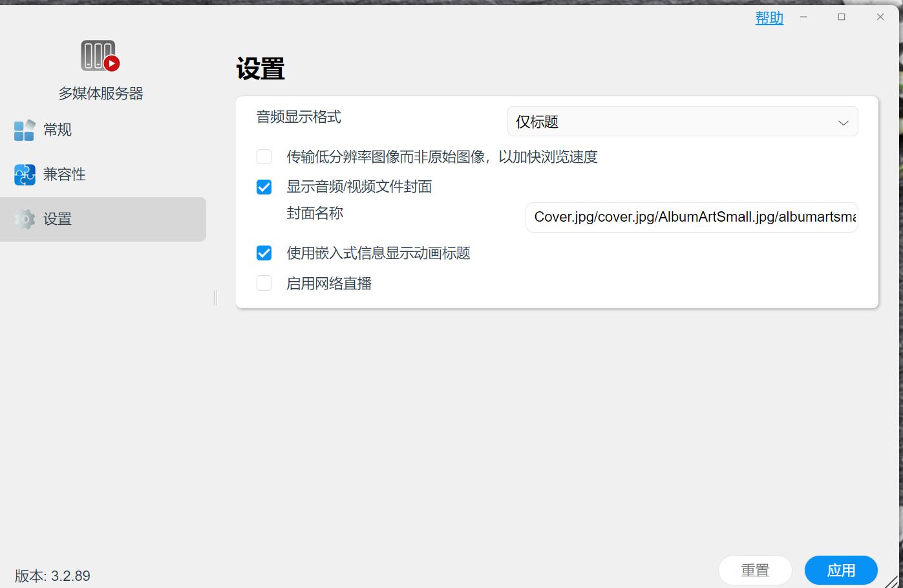Minimize the 多媒体服务器 window
The width and height of the screenshot is (903, 588).
click(803, 17)
